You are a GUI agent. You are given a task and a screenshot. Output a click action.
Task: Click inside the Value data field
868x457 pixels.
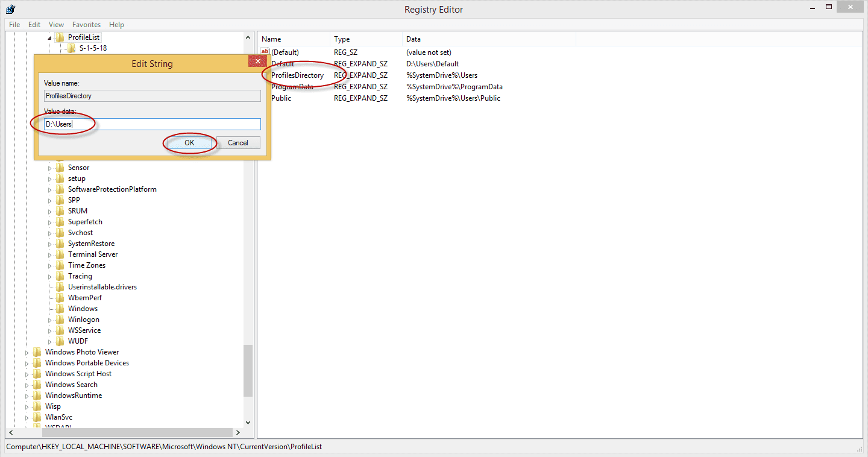(x=151, y=124)
